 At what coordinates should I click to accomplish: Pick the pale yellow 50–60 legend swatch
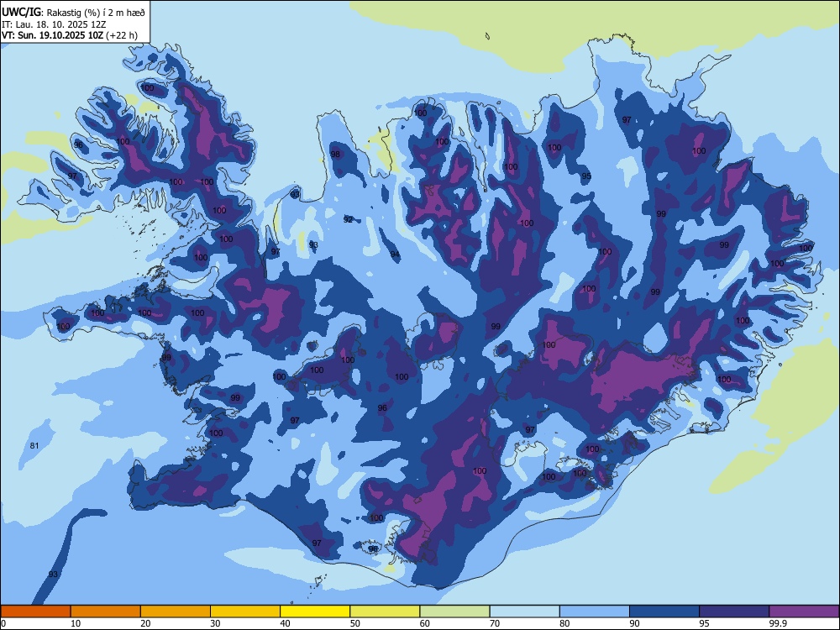pyautogui.click(x=385, y=612)
